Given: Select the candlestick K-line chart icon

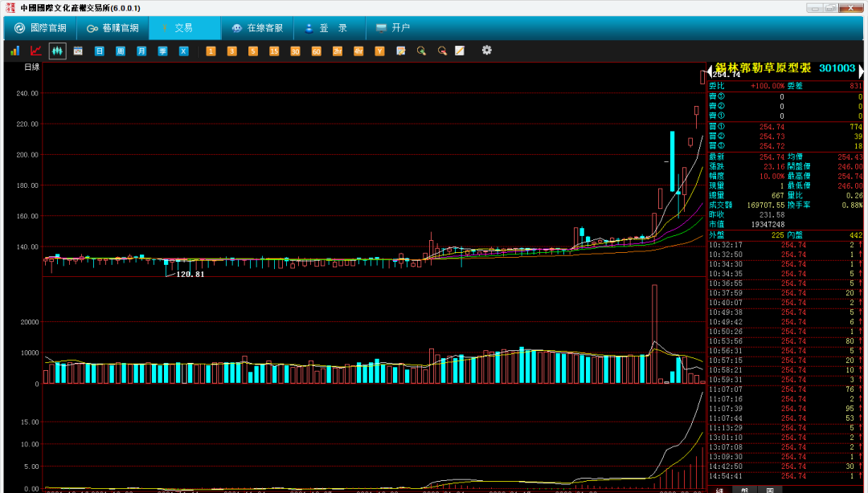Looking at the screenshot, I should [57, 51].
